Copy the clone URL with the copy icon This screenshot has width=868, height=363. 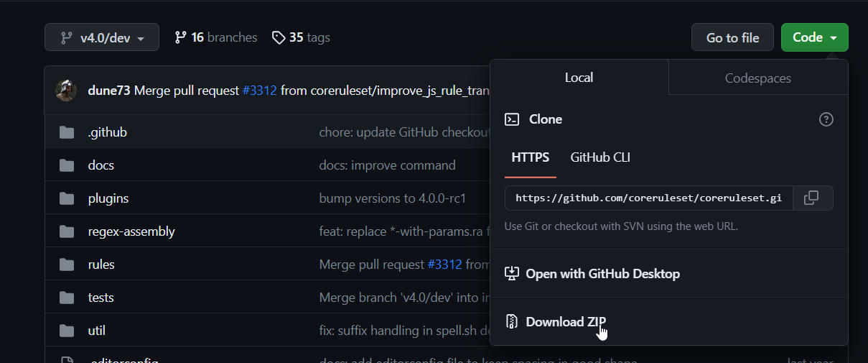811,198
